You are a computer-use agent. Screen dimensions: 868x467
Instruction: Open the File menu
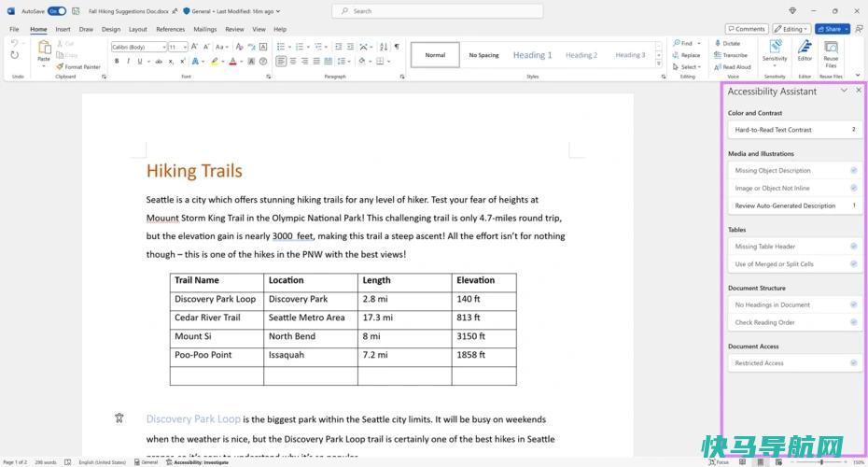click(14, 29)
